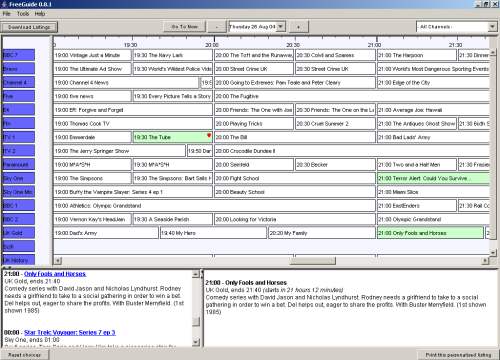
Task: Select 19:00 The Jerry Springer Show
Action: tap(119, 151)
